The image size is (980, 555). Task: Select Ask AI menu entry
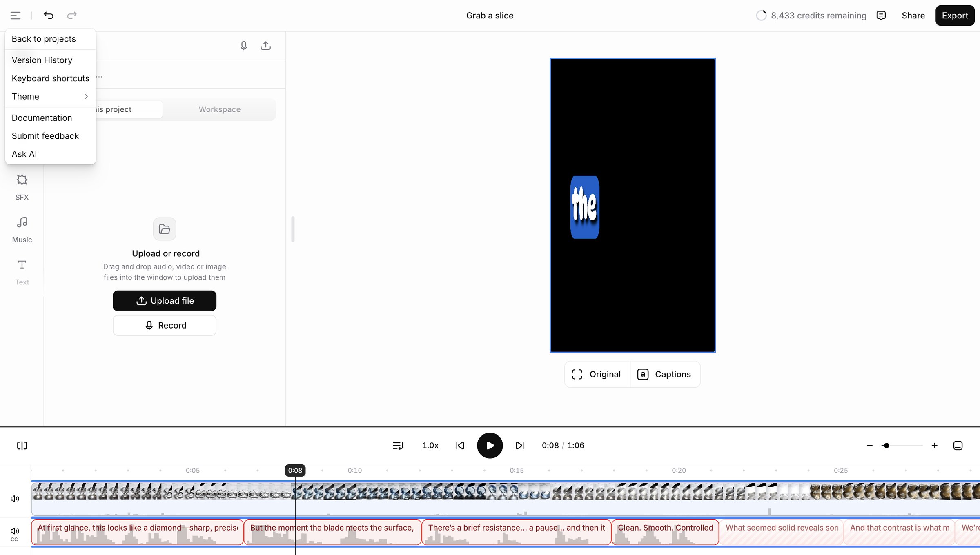click(50, 154)
